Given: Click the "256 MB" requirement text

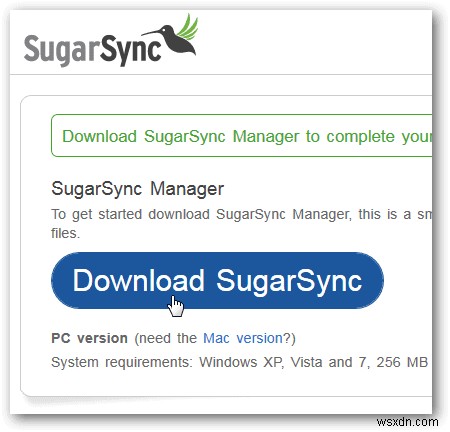Looking at the screenshot, I should (x=402, y=362).
